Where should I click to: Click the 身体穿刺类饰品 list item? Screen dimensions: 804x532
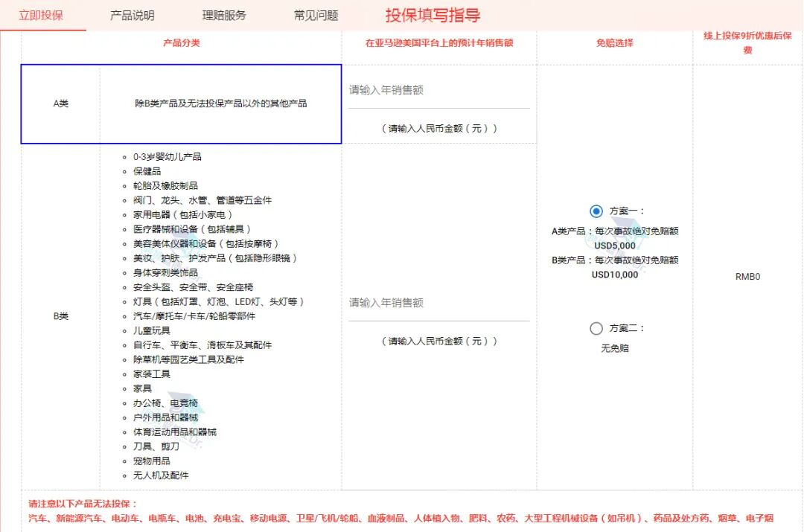pos(165,272)
